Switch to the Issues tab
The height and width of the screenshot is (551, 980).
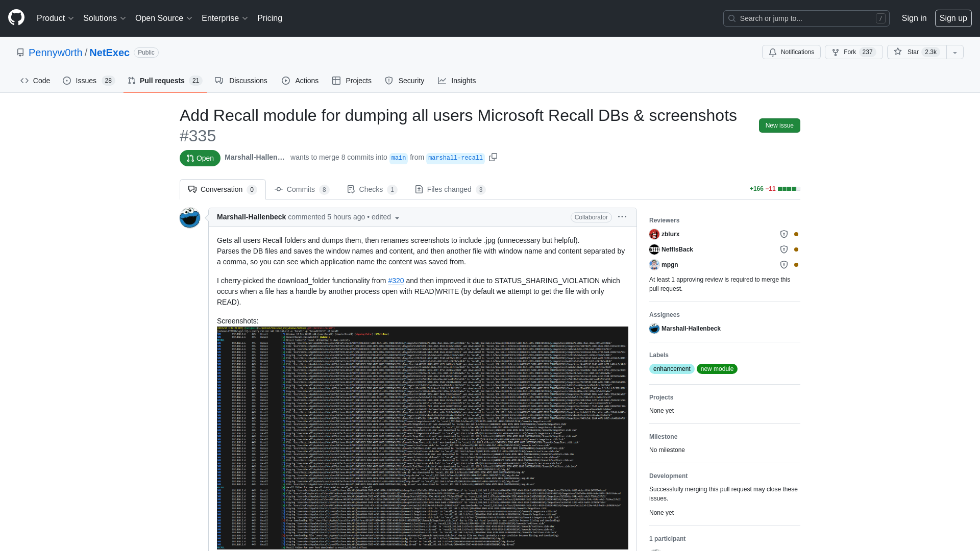pos(89,81)
